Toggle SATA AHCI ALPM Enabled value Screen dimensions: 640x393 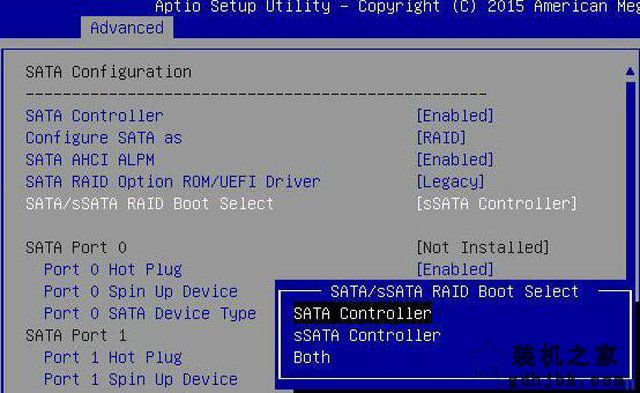(x=455, y=160)
